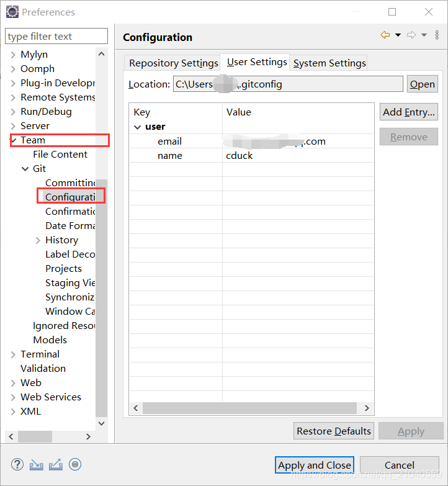Select Staging View tree item
This screenshot has height=486, width=448.
70,282
